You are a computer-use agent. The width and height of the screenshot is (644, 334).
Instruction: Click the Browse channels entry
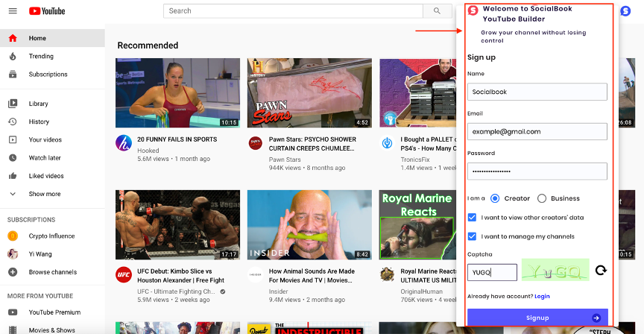pyautogui.click(x=52, y=272)
